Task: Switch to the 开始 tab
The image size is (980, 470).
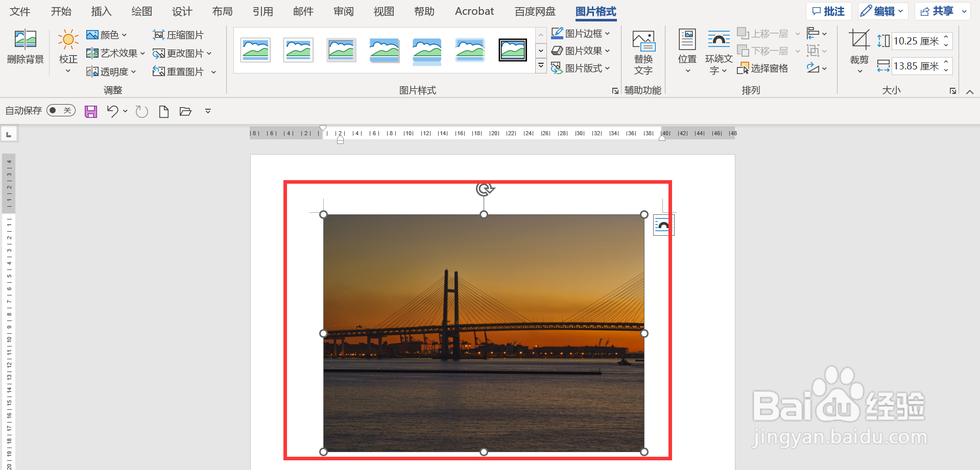Action: (x=61, y=11)
